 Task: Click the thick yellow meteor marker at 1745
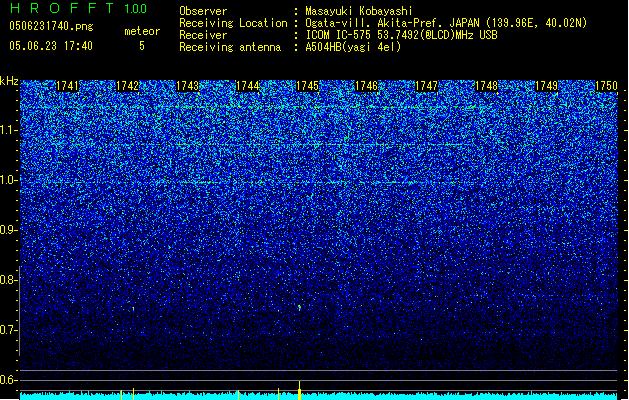coord(299,390)
